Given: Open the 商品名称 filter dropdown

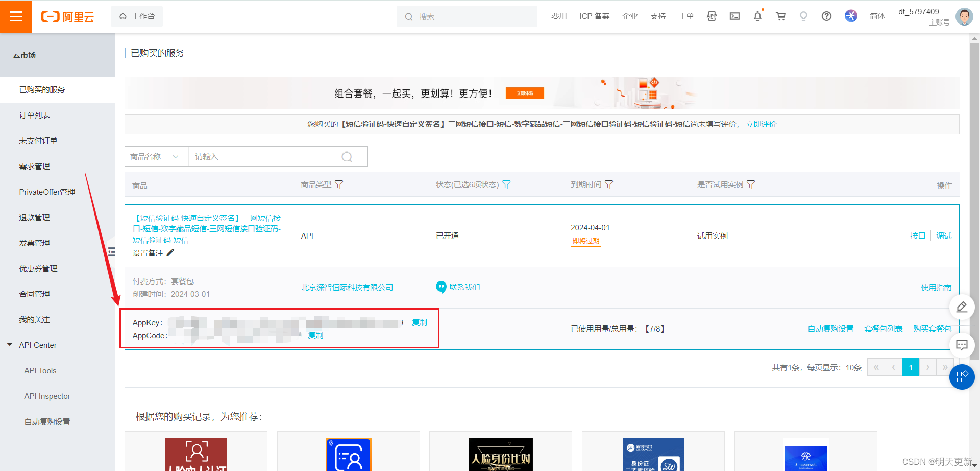Looking at the screenshot, I should click(156, 157).
